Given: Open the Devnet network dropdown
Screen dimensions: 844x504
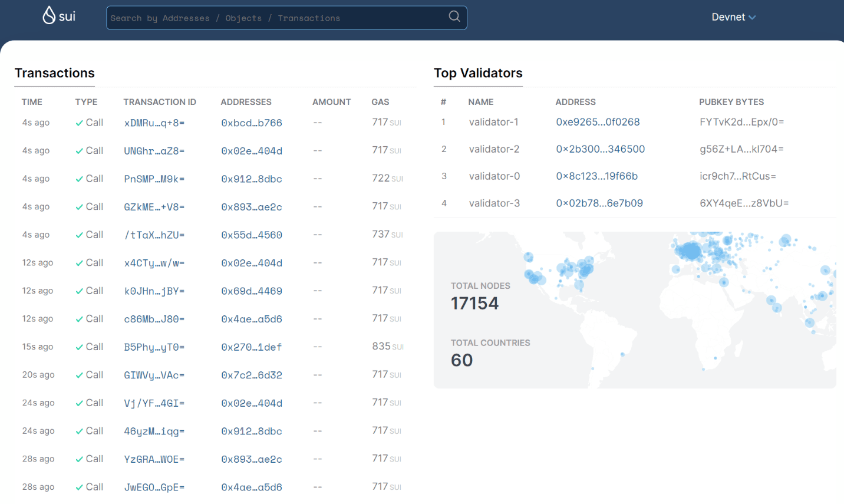Looking at the screenshot, I should [733, 17].
